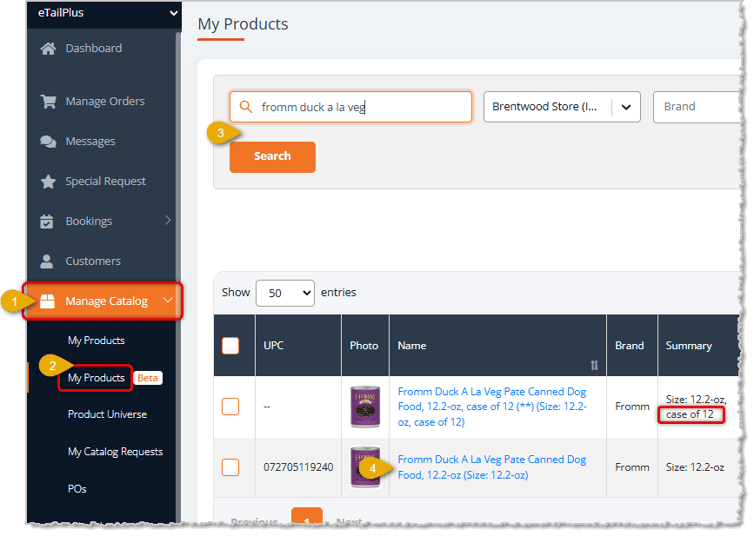The image size is (754, 536).
Task: Click the Customers person icon
Action: (47, 261)
